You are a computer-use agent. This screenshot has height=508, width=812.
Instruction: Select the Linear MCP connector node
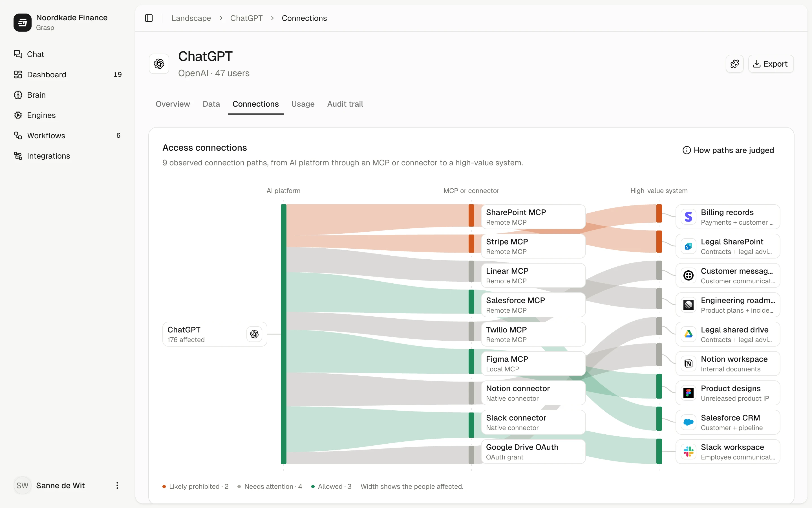click(x=533, y=275)
